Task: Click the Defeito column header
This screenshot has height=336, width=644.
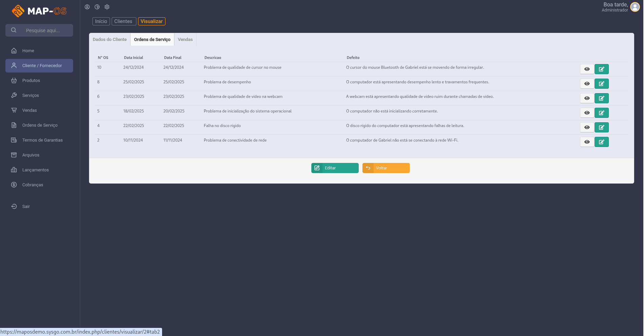Action: click(353, 58)
